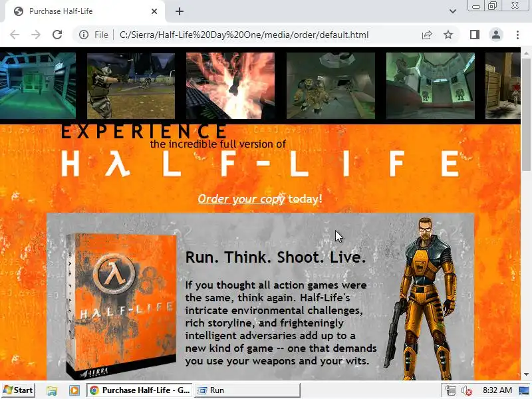This screenshot has height=399, width=532.
Task: Click the 8:32 AM clock
Action: (497, 390)
